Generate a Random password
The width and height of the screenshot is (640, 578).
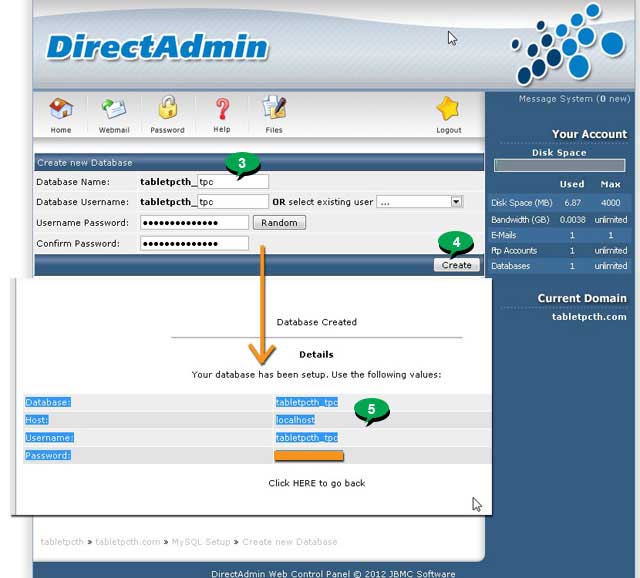point(279,223)
